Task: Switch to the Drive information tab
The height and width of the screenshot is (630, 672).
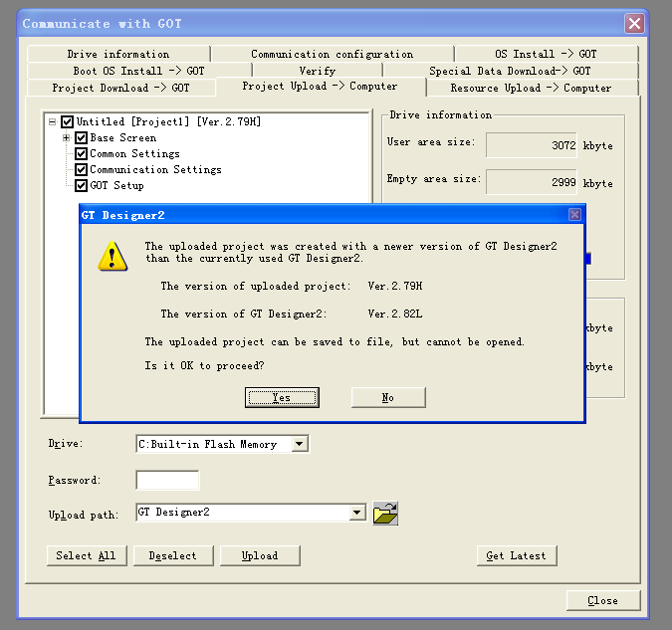Action: tap(118, 54)
